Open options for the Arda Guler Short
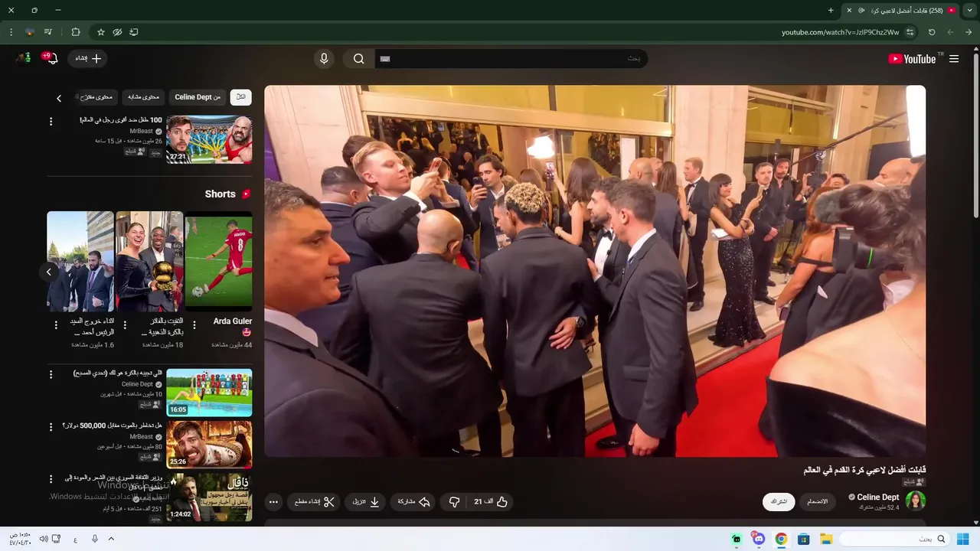The height and width of the screenshot is (551, 980). pos(194,325)
